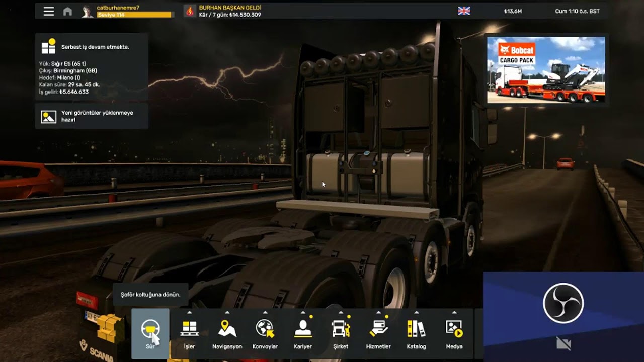The height and width of the screenshot is (362, 644).
Task: Click the new images picture icon
Action: (49, 117)
